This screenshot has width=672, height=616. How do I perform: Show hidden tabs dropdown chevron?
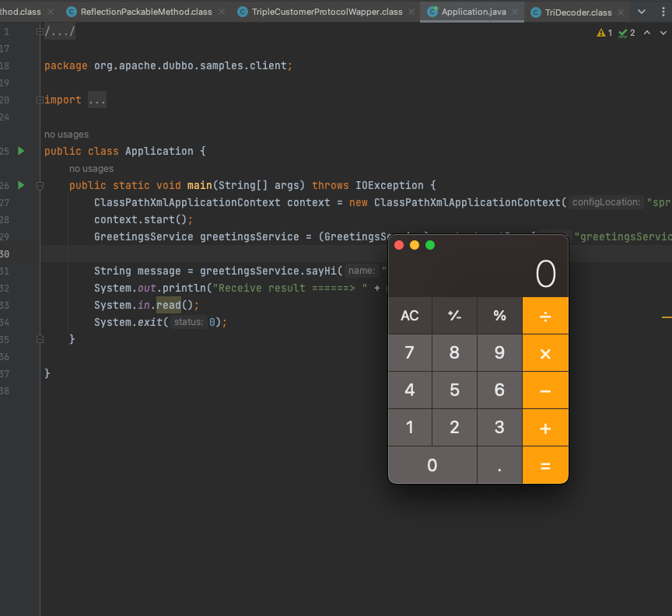point(641,12)
